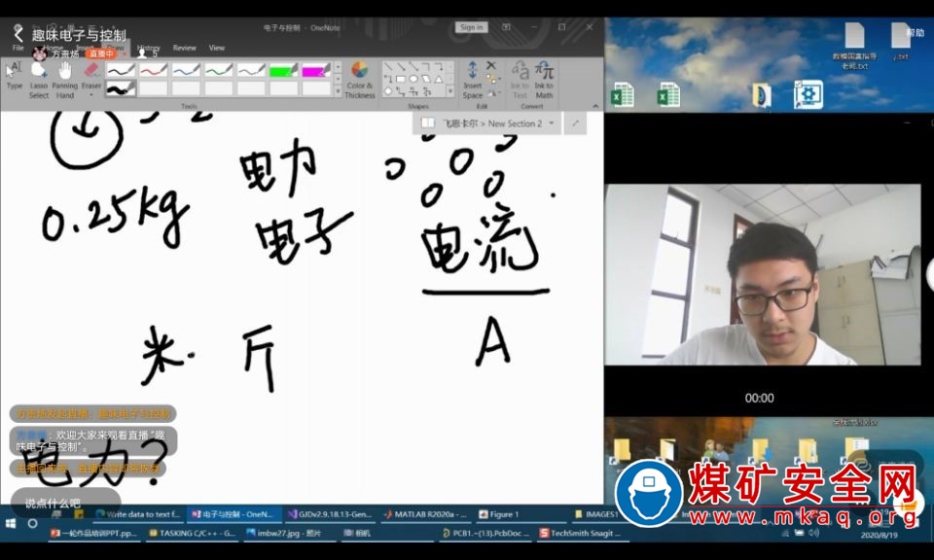
Task: Open Color & Thickness settings
Action: [359, 79]
